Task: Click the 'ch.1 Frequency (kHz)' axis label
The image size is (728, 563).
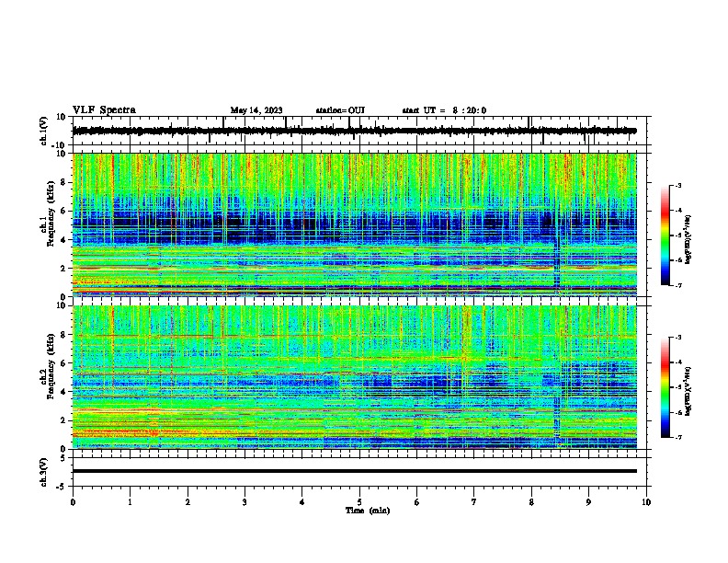Action: click(48, 213)
